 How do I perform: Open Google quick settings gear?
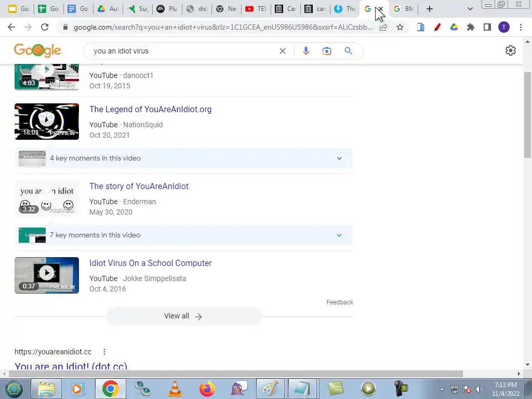click(510, 50)
